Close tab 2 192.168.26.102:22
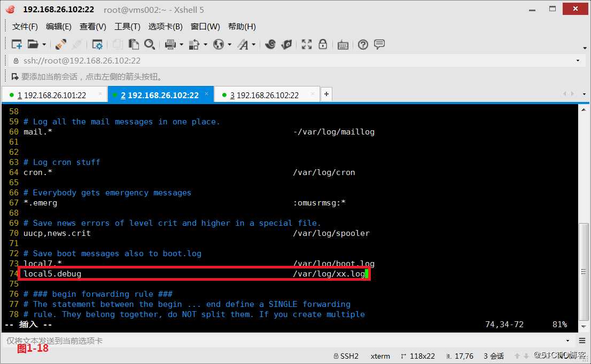 (x=207, y=94)
